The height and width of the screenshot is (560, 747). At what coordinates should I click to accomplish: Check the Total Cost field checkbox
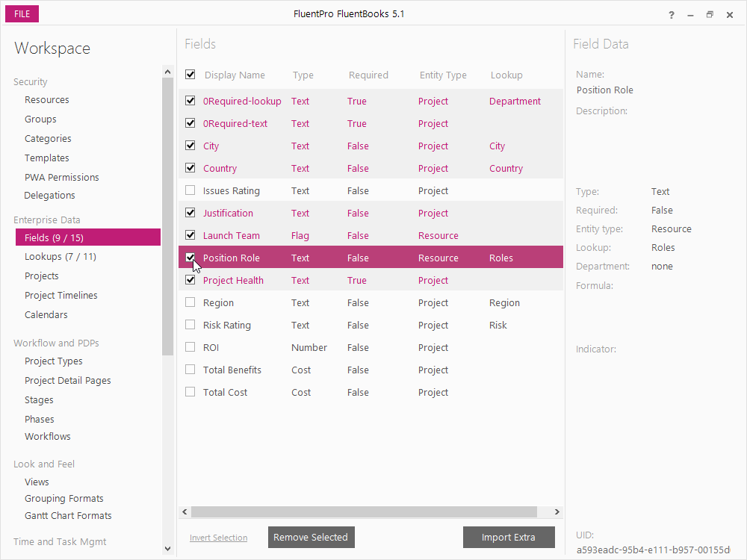pos(190,392)
